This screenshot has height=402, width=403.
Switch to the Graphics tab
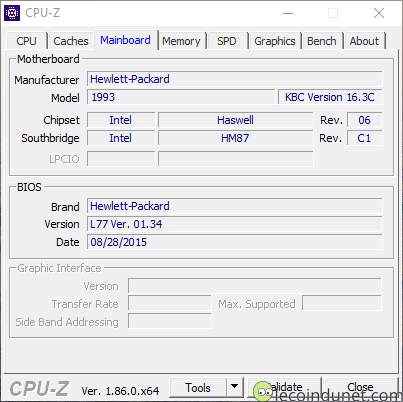tap(275, 41)
